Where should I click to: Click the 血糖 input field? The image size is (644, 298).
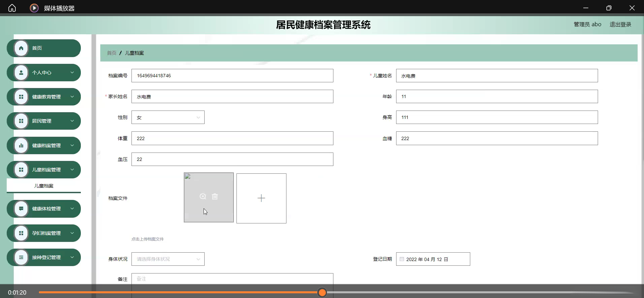[497, 138]
